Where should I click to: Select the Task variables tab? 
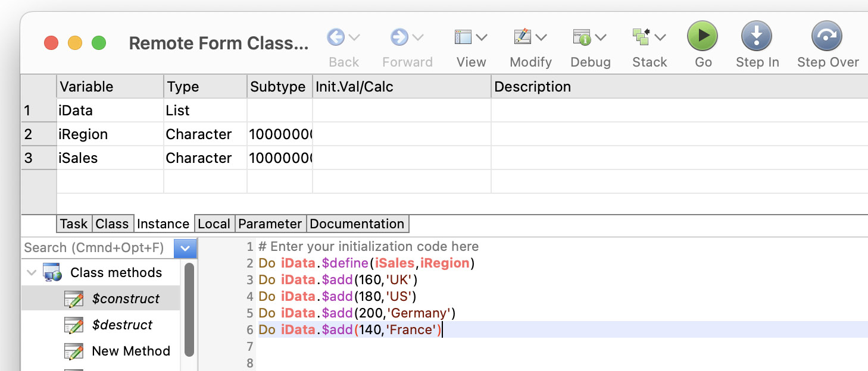point(74,224)
